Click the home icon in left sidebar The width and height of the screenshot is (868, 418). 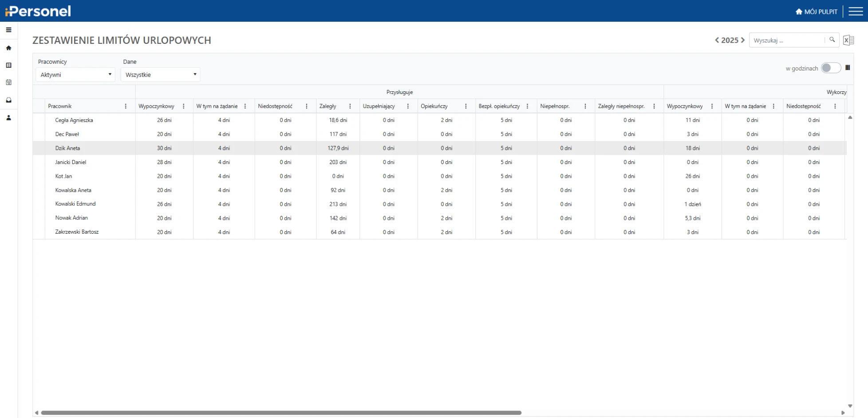point(8,48)
